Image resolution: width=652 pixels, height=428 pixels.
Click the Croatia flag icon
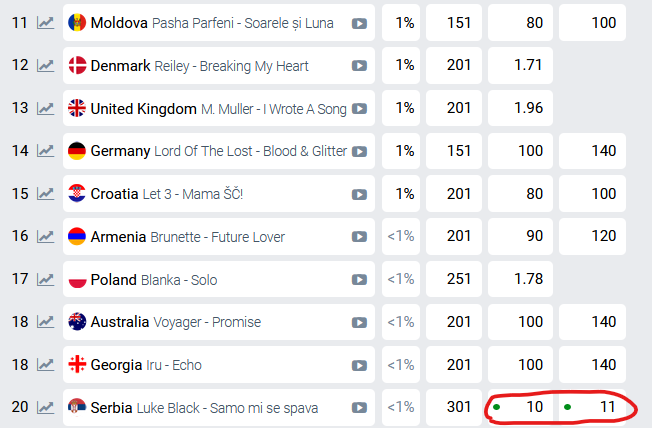coord(76,194)
